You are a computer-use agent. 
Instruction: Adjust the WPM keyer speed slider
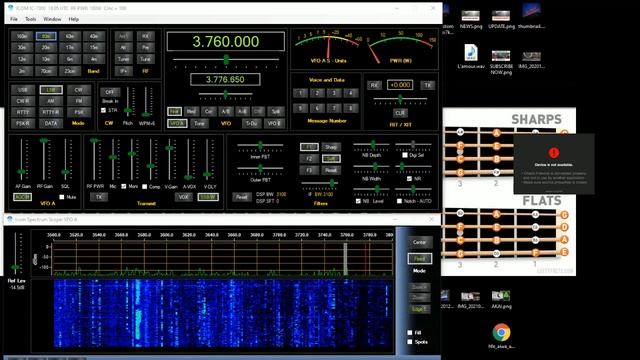[146, 102]
